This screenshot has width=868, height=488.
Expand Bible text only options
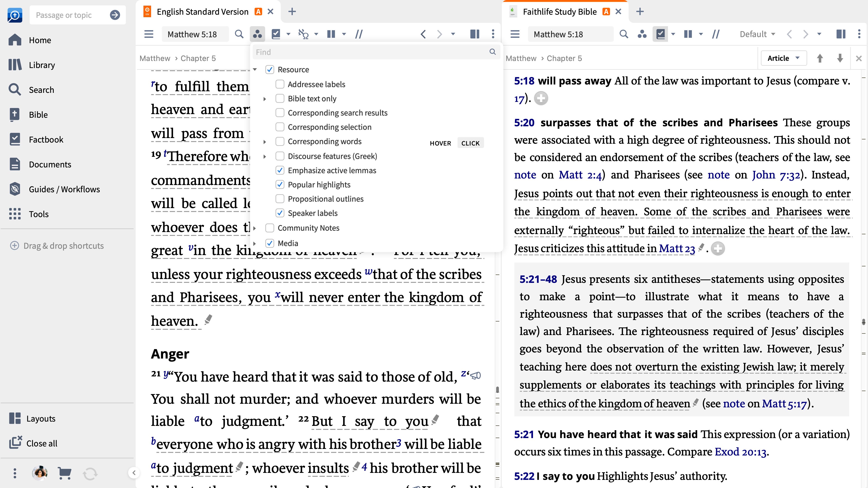pos(265,99)
